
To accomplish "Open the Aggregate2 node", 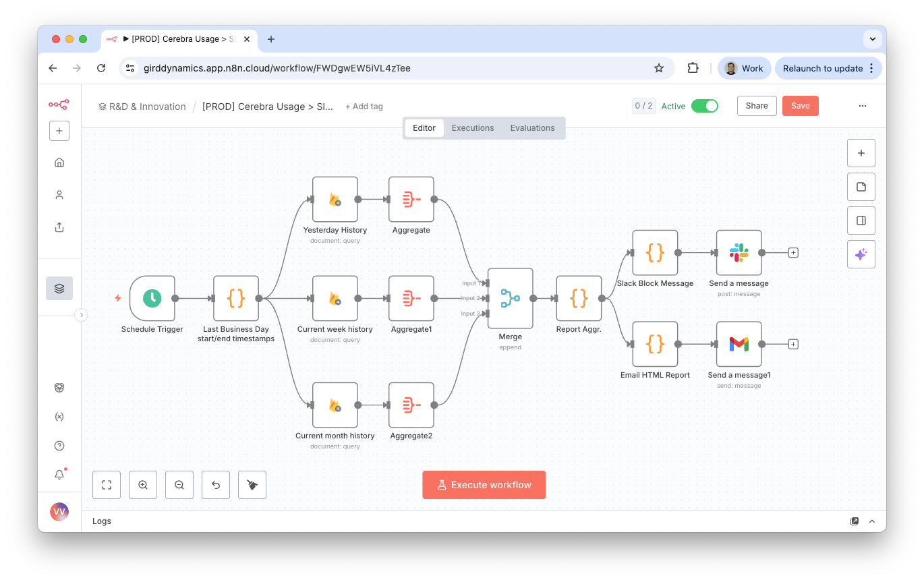I will (x=411, y=405).
